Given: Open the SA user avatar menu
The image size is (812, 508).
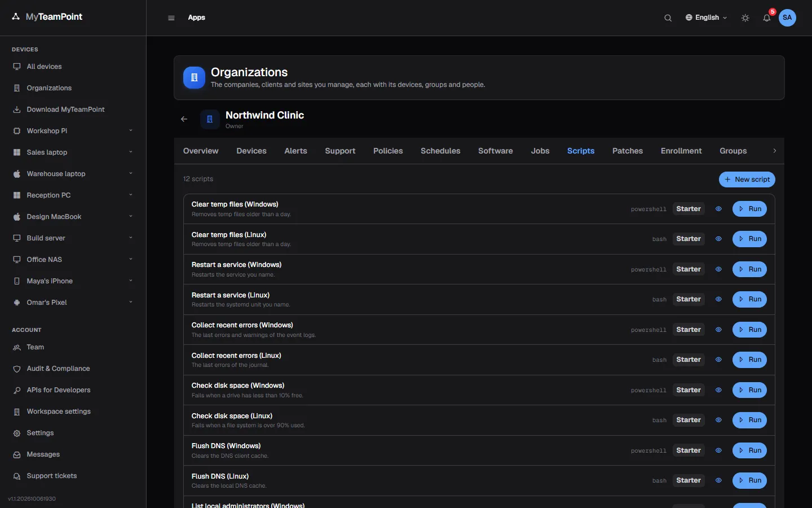Looking at the screenshot, I should click(x=787, y=17).
